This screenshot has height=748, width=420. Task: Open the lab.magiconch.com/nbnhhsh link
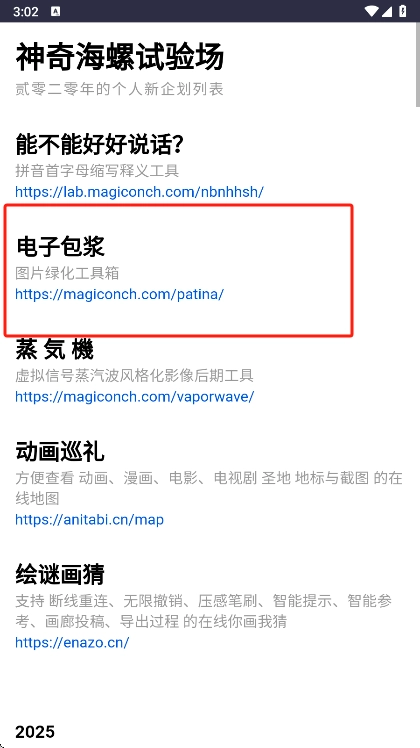coord(139,192)
